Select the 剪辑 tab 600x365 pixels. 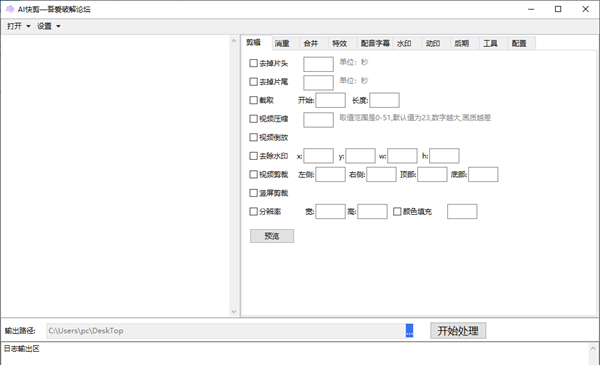click(253, 42)
